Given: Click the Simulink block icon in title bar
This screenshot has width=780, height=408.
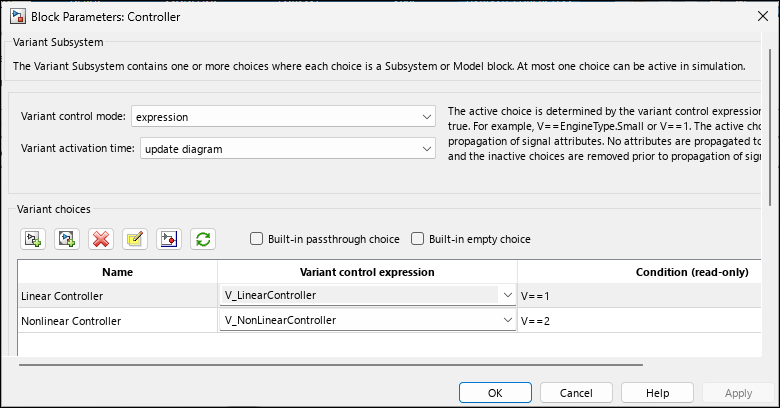Looking at the screenshot, I should pyautogui.click(x=18, y=16).
